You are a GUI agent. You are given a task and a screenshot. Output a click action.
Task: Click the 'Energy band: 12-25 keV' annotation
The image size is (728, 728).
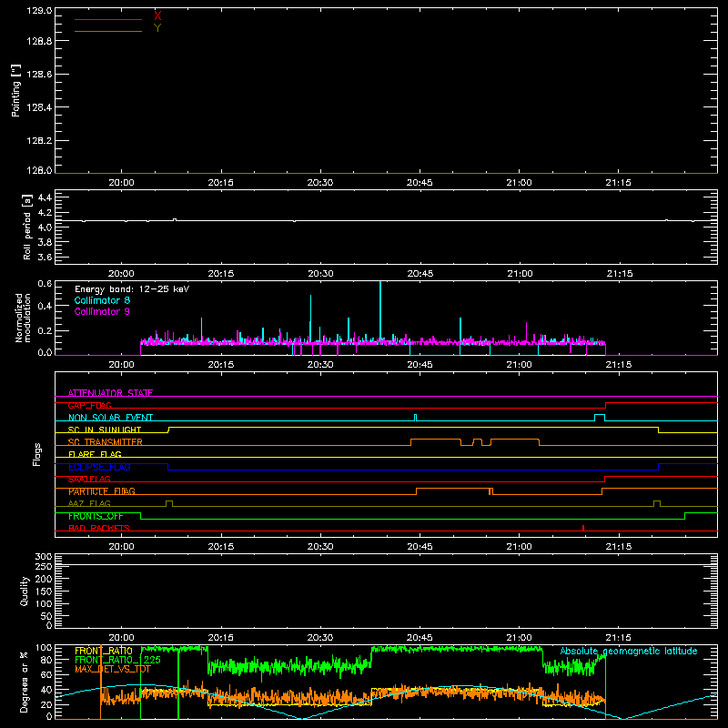(132, 289)
